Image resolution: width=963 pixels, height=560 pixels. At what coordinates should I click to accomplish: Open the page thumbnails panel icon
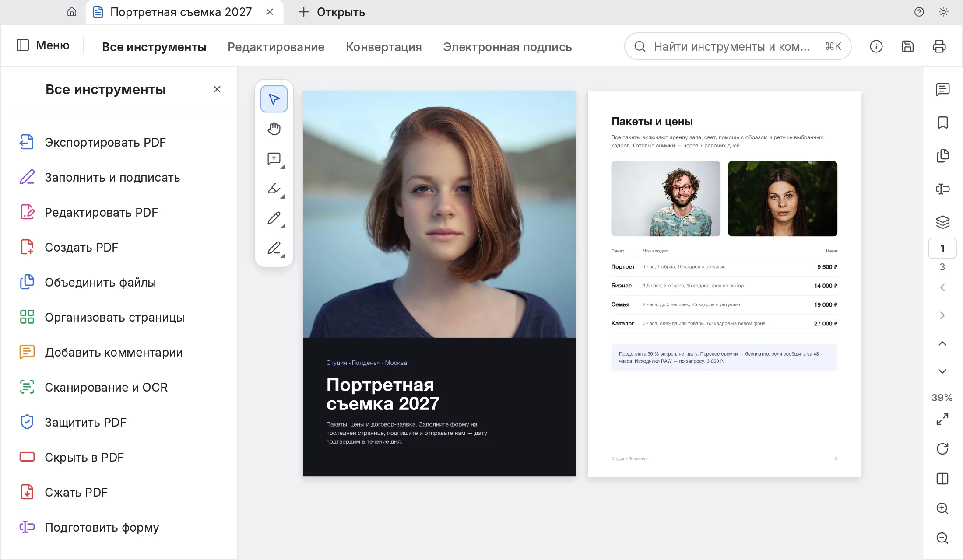942,156
